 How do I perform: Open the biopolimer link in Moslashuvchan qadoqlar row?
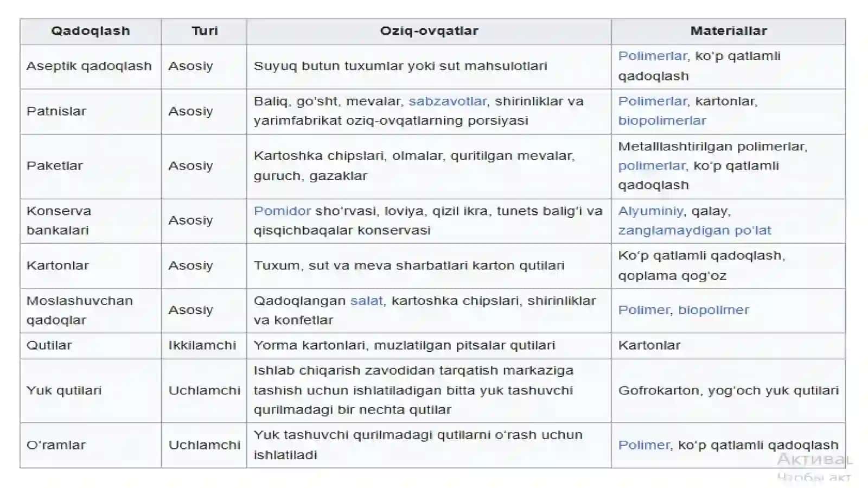pyautogui.click(x=713, y=310)
